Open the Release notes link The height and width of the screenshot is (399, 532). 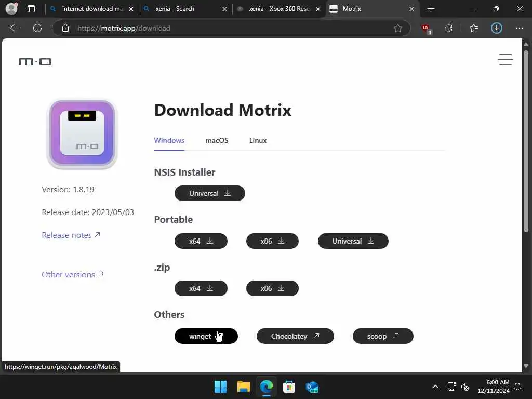pos(71,235)
